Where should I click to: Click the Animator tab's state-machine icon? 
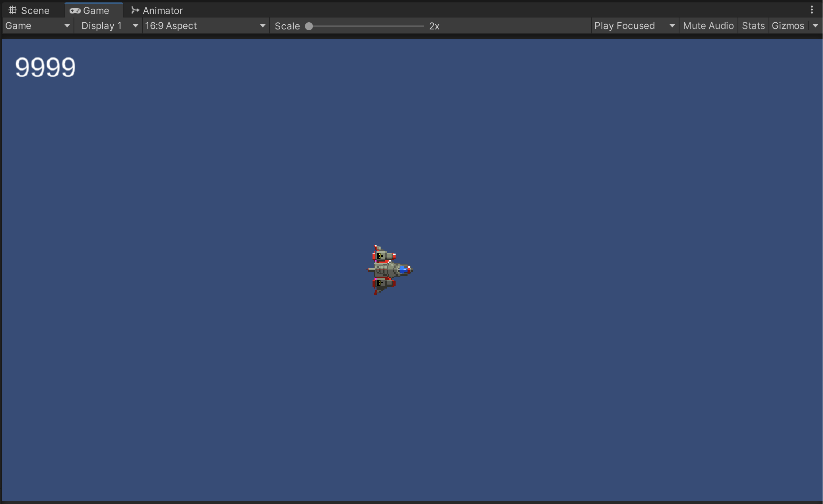pyautogui.click(x=135, y=10)
